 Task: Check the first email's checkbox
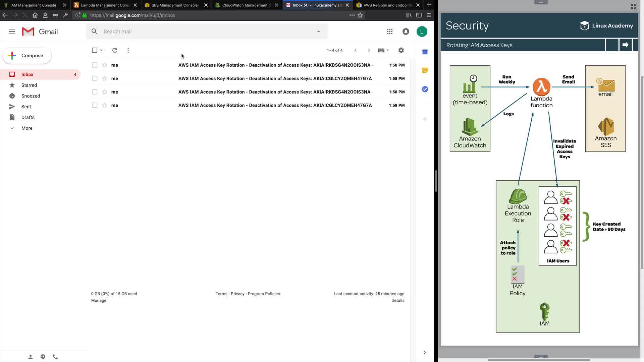(x=95, y=65)
